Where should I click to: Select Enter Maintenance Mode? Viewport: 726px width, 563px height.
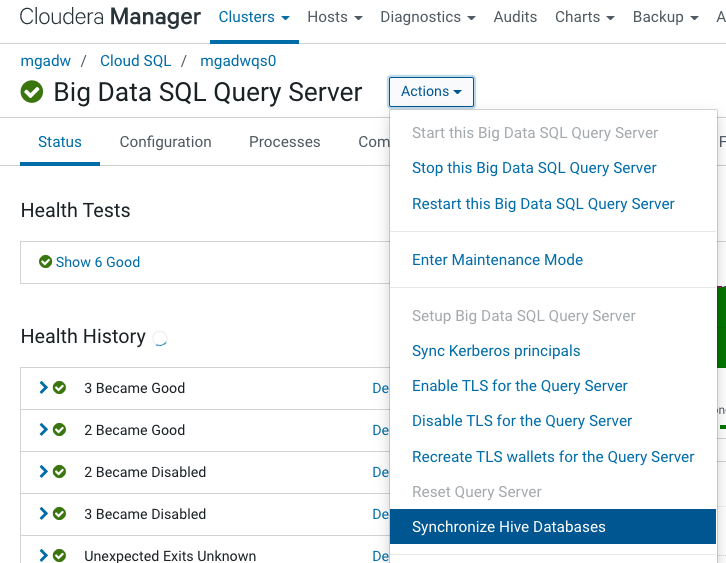[x=497, y=260]
